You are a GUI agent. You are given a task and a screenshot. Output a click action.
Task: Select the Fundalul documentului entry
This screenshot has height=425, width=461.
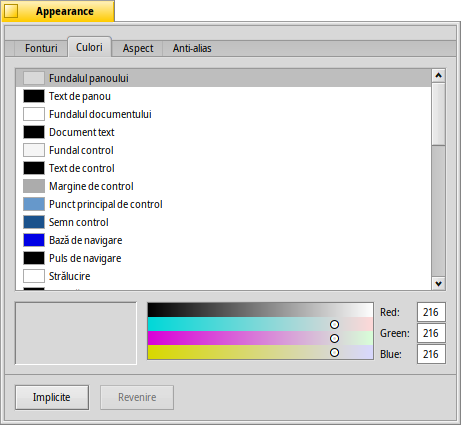pyautogui.click(x=223, y=114)
